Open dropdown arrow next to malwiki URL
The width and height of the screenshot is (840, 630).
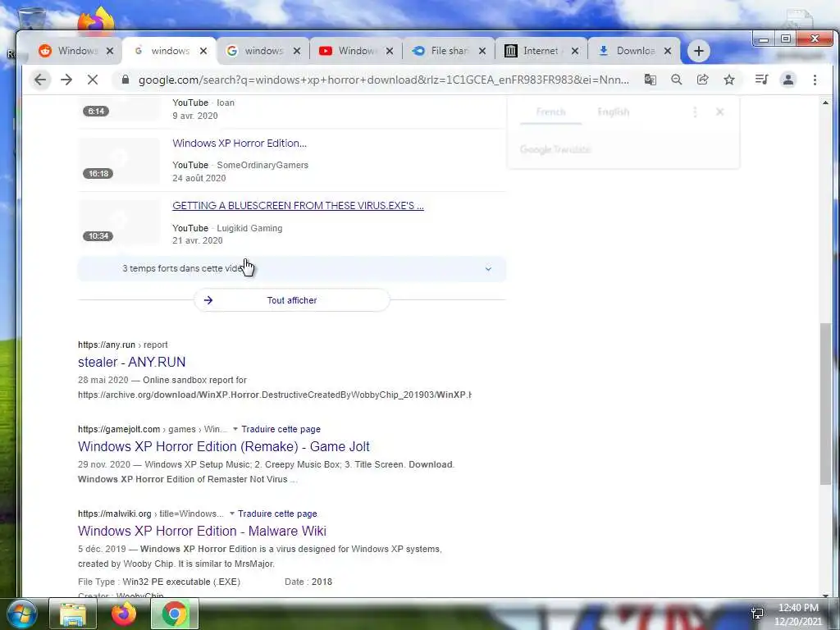click(x=232, y=514)
